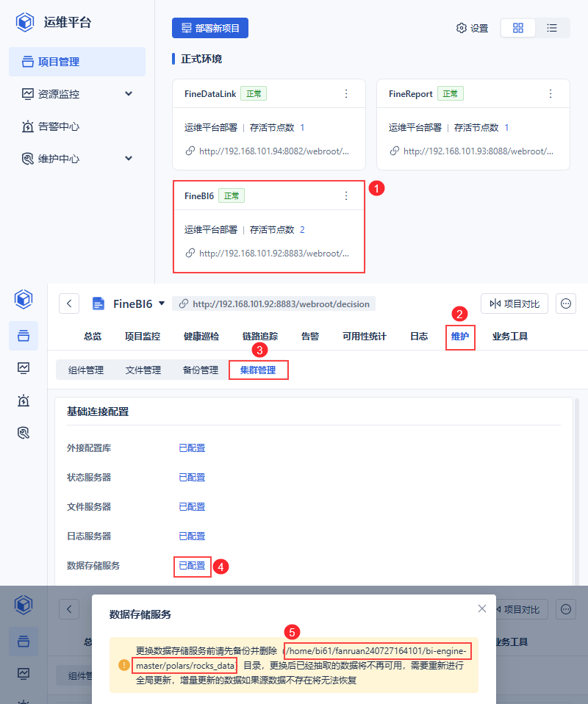Click the FineBI6 project card title
This screenshot has height=704, width=588.
tap(199, 196)
